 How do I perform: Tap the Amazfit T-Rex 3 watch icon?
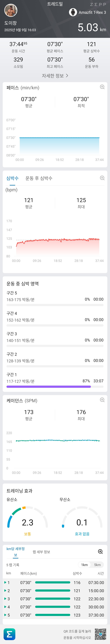pos(73,12)
